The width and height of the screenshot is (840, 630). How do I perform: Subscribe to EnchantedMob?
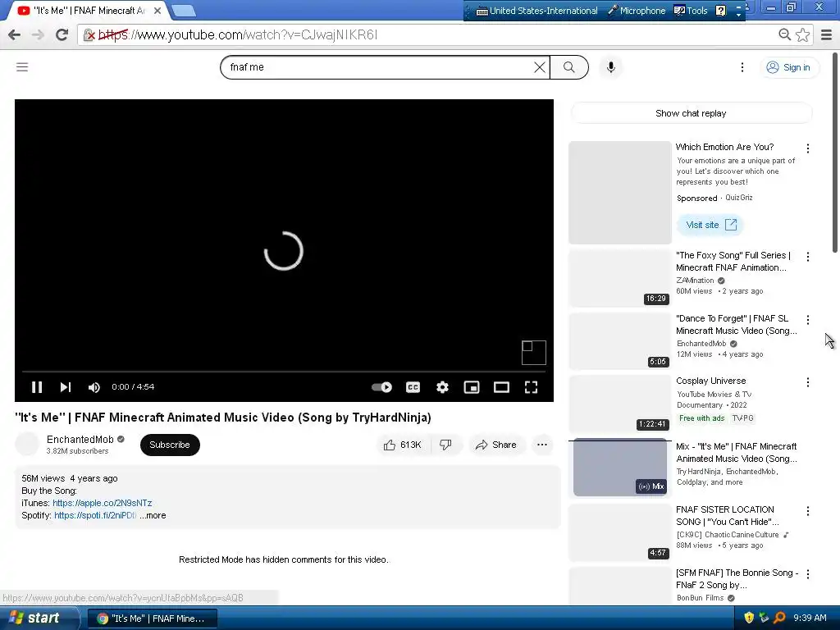tap(170, 445)
